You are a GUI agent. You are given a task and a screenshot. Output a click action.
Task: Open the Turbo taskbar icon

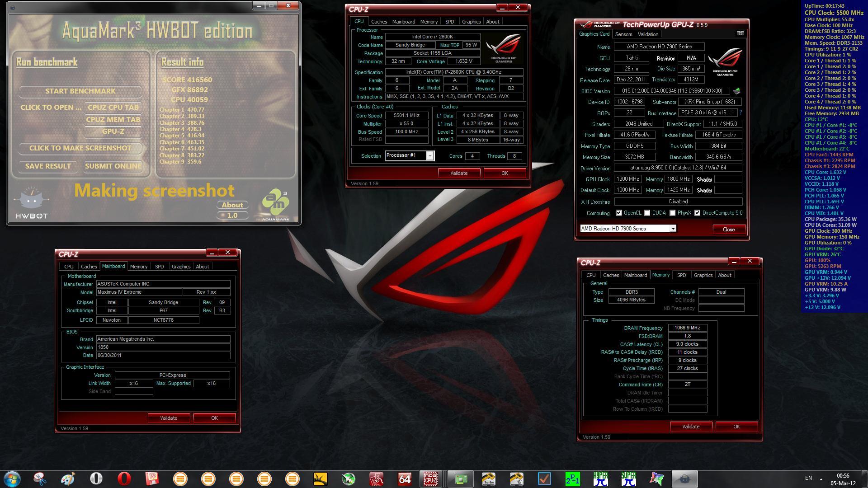point(488,479)
